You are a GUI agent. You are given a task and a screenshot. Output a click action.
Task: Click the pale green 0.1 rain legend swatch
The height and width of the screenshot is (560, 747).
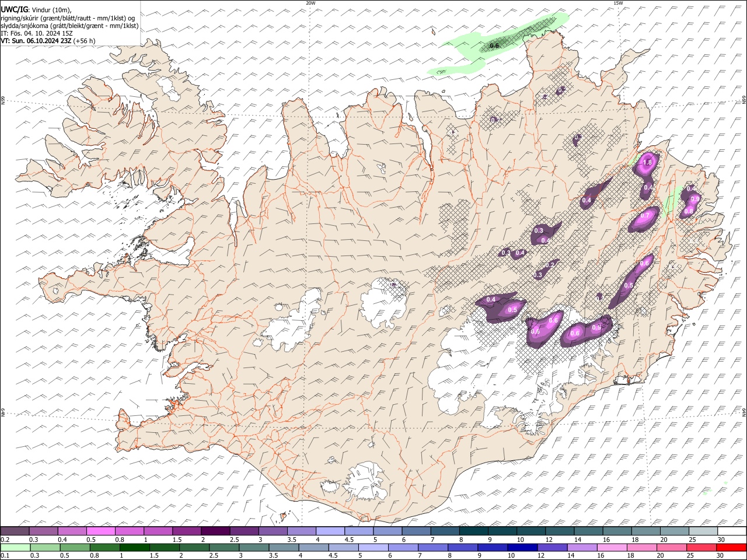coord(15,547)
